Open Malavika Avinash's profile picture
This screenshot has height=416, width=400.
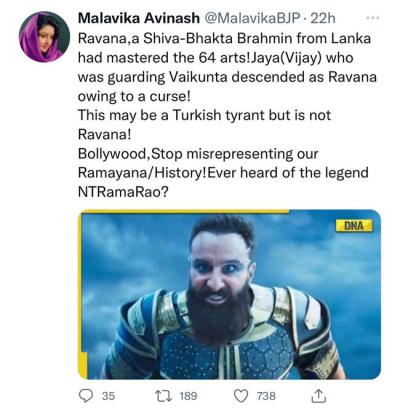pos(44,37)
